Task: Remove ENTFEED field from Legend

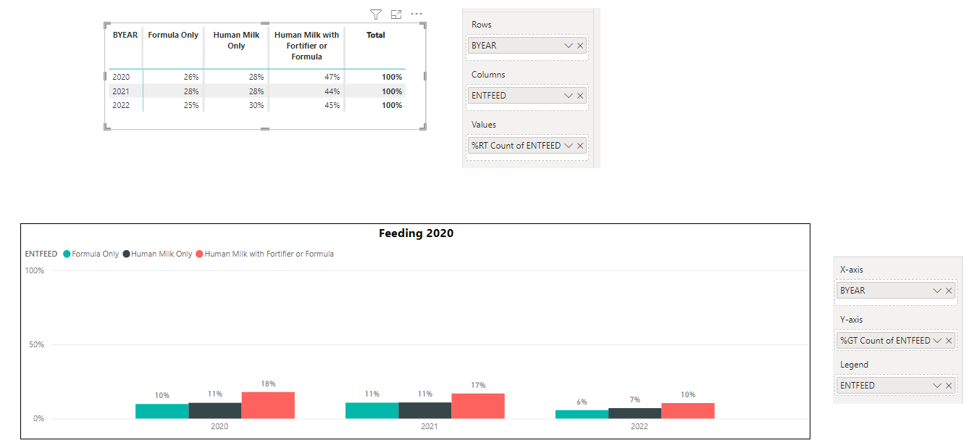Action: [949, 386]
